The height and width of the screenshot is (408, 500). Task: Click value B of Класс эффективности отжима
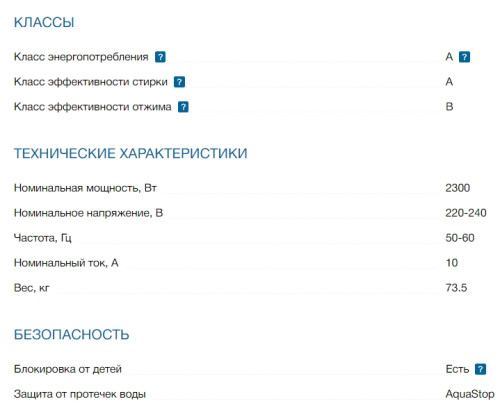pyautogui.click(x=449, y=107)
